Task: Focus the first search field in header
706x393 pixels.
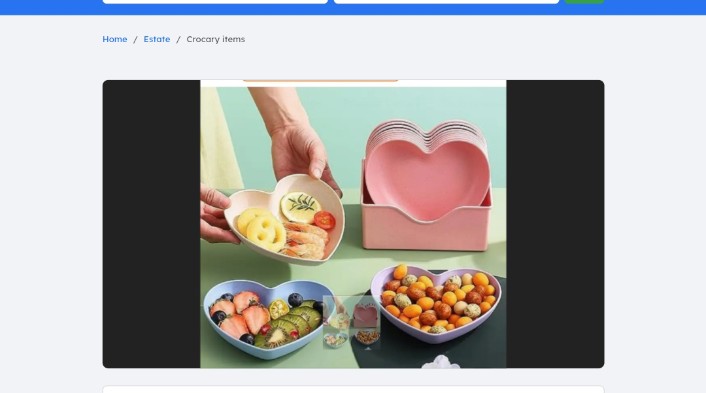Action: coord(215,2)
